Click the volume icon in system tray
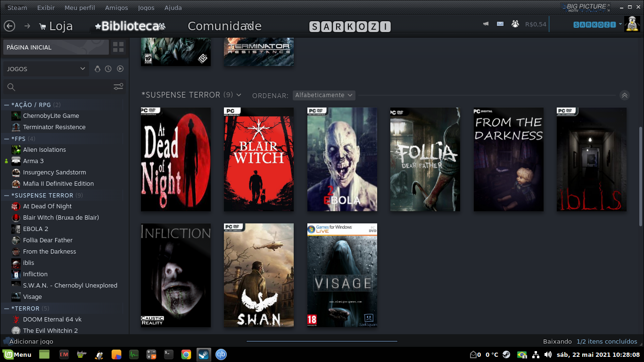Screen dimensions: 644x362 pos(548,354)
